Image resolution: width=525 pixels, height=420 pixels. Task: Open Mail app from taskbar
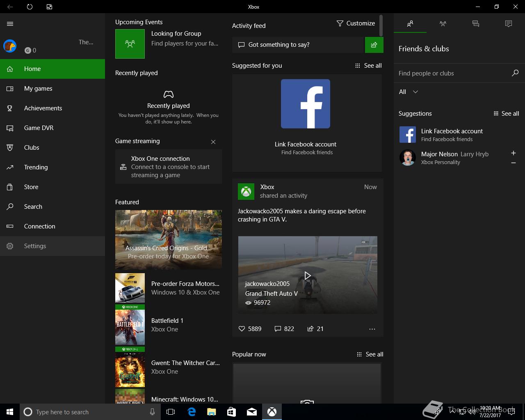251,412
